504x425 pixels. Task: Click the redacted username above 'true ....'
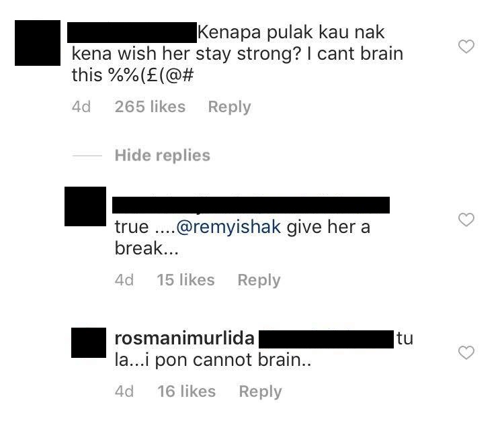pyautogui.click(x=251, y=205)
